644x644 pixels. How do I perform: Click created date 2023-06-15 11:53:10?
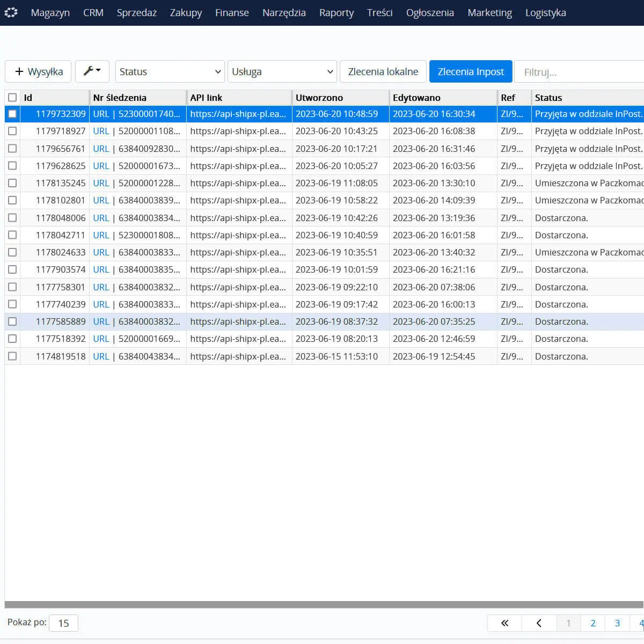336,356
